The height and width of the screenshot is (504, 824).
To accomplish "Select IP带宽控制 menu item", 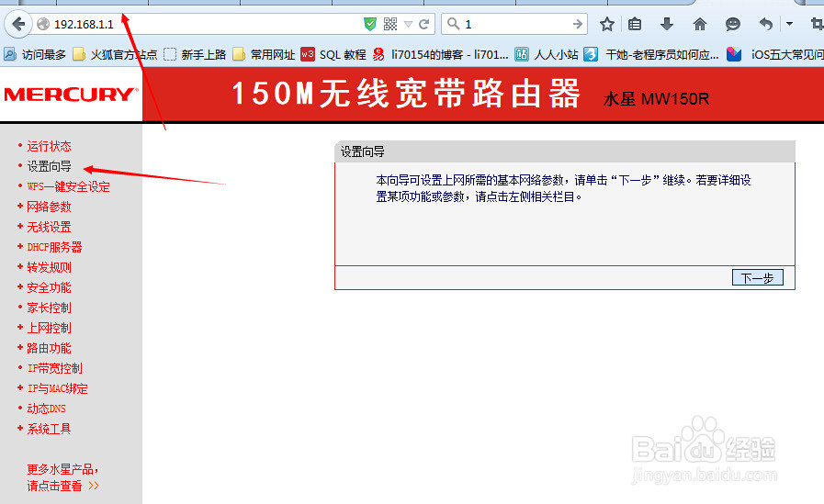I will [54, 368].
